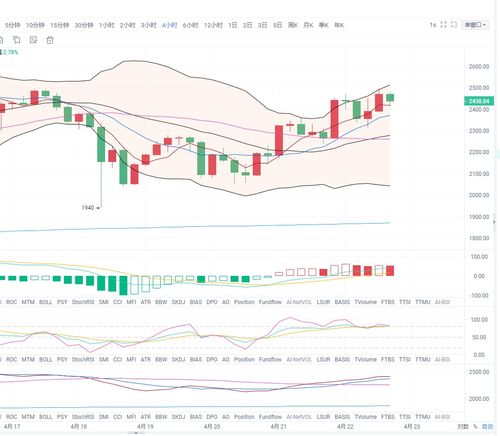Select ATR in the row under the histogram panel
500x436 pixels.
146,302
